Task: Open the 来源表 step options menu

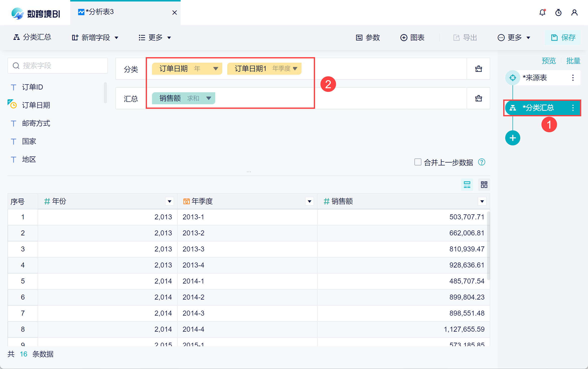Action: tap(573, 78)
